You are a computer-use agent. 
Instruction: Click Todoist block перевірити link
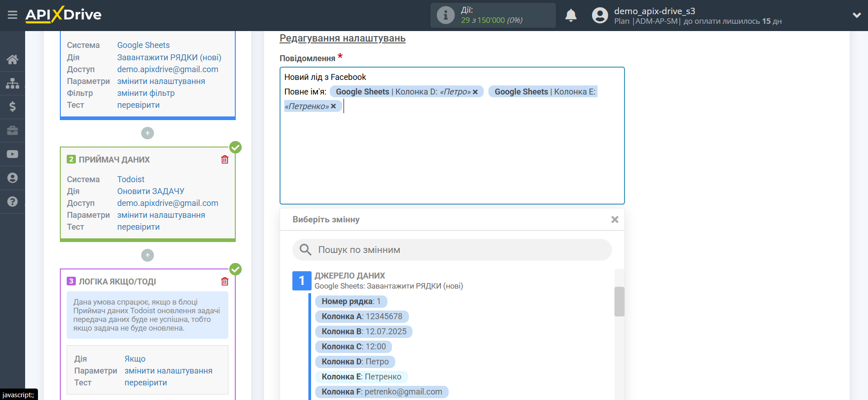tap(138, 227)
